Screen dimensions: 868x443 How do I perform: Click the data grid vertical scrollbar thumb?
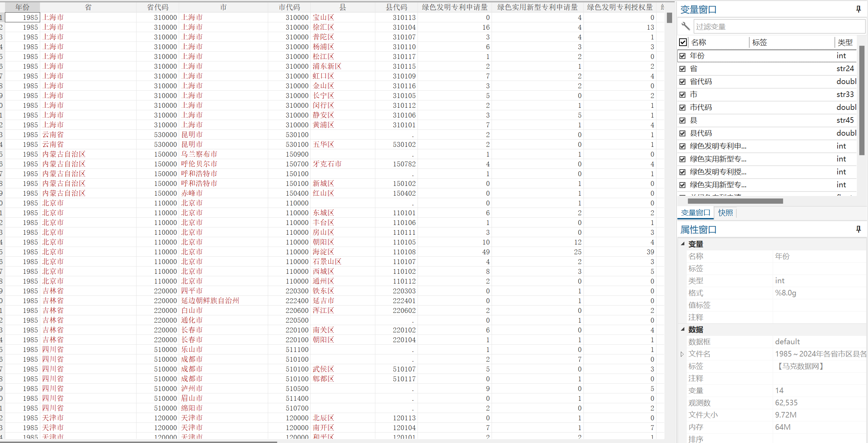669,18
